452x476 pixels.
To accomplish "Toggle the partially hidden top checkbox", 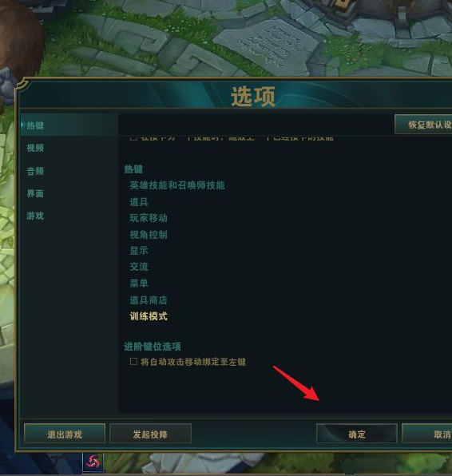I will tap(133, 138).
